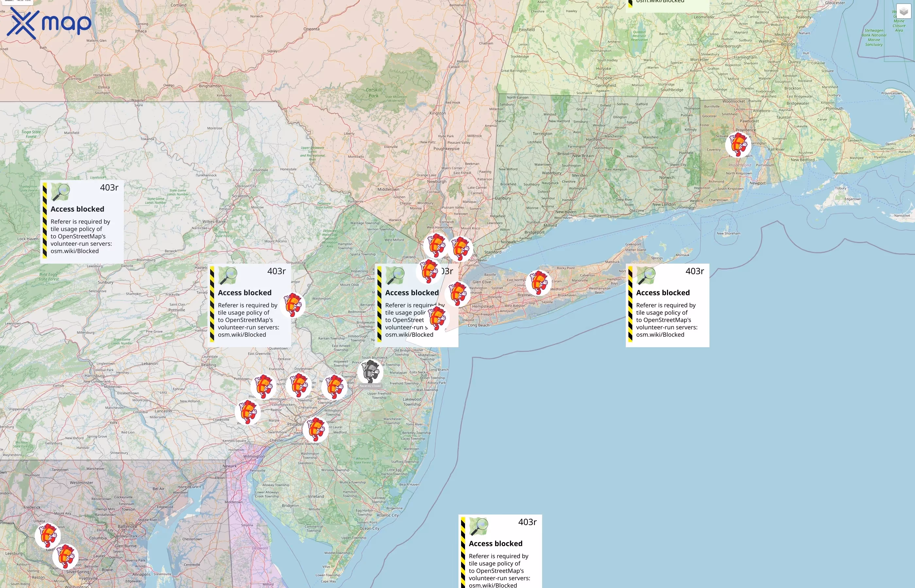915x588 pixels.
Task: Click the Baltimore city label
Action: coord(127,526)
